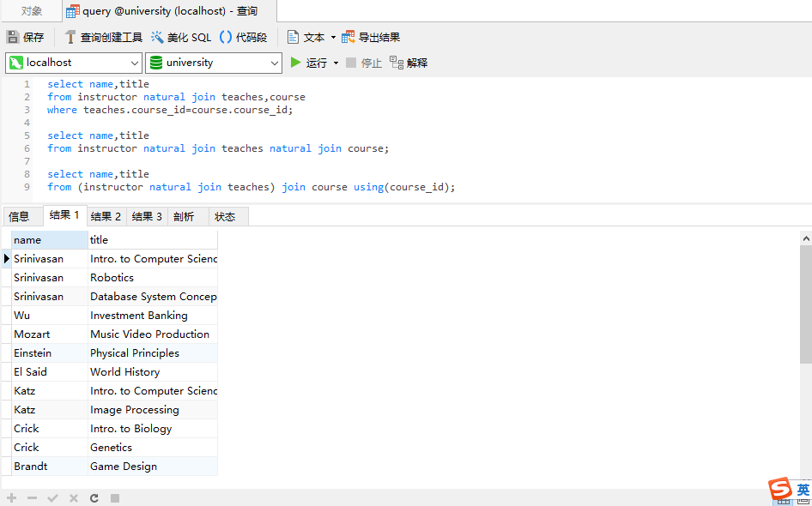The width and height of the screenshot is (812, 506).
Task: Select the Robotics cell
Action: (x=153, y=278)
